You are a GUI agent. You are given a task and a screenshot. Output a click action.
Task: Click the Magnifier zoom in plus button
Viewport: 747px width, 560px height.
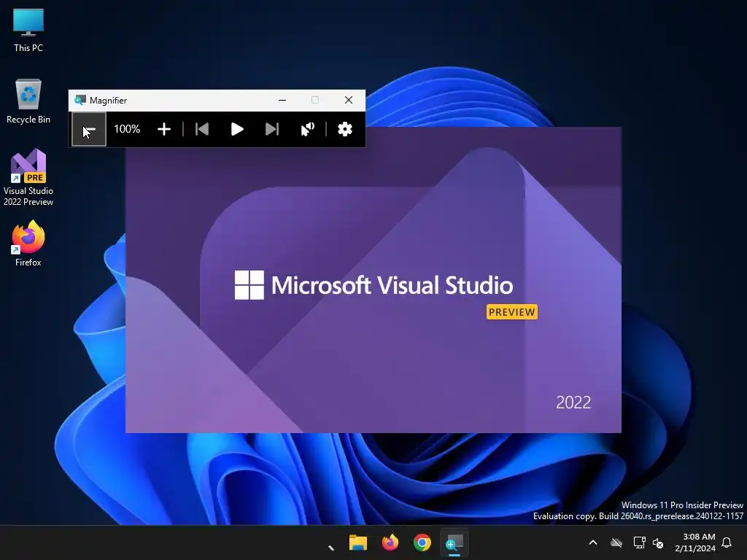click(x=164, y=129)
